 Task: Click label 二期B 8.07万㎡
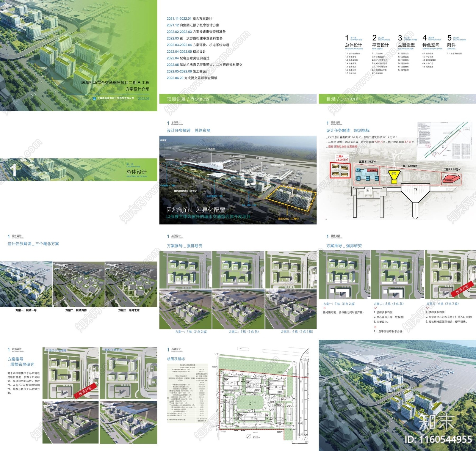pyautogui.click(x=452, y=169)
